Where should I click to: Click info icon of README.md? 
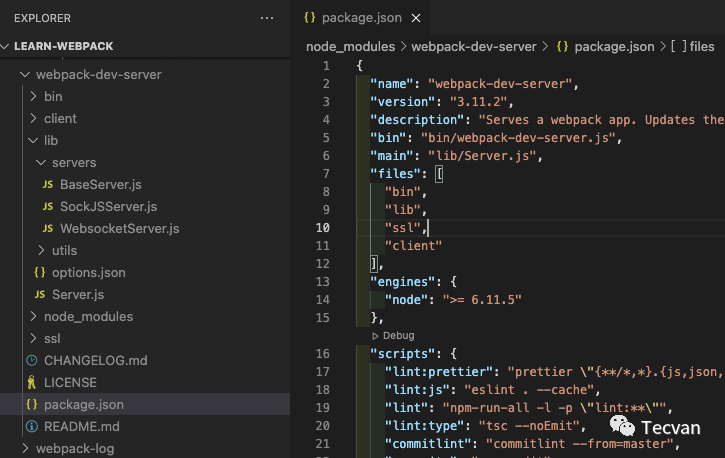click(31, 427)
